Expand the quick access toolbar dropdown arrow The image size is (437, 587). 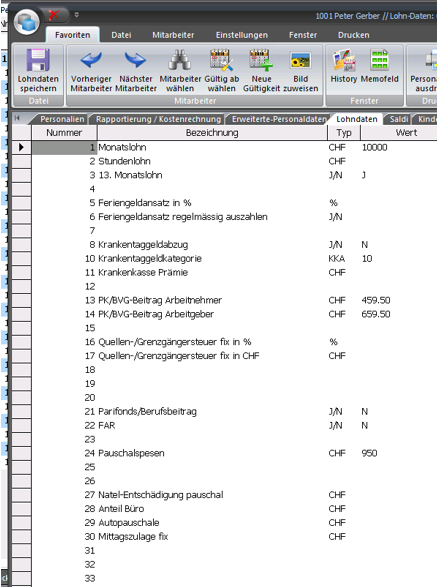point(77,15)
